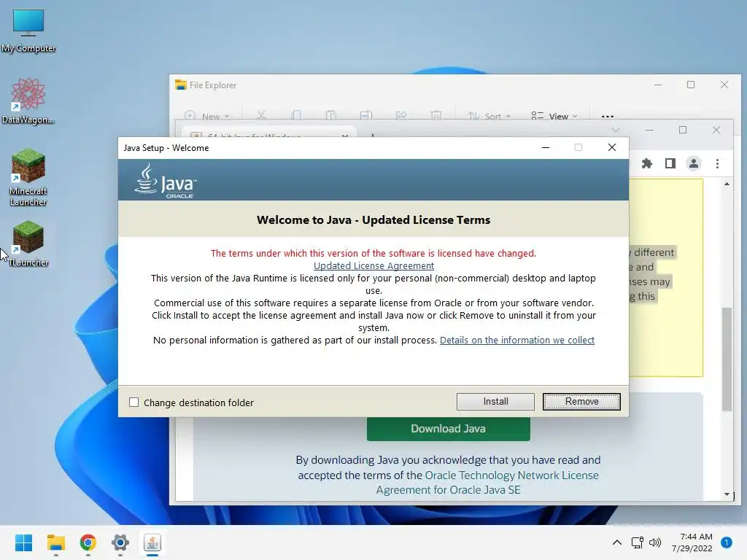Image resolution: width=747 pixels, height=560 pixels.
Task: Click the scrollbar down arrow in Chrome
Action: pos(727,494)
